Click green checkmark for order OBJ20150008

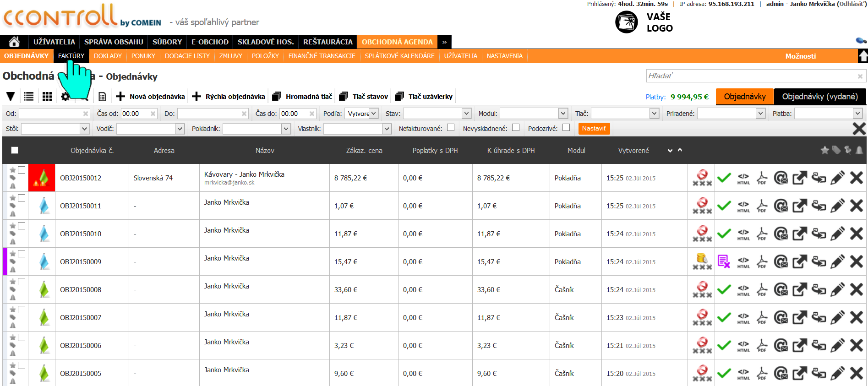coord(724,290)
